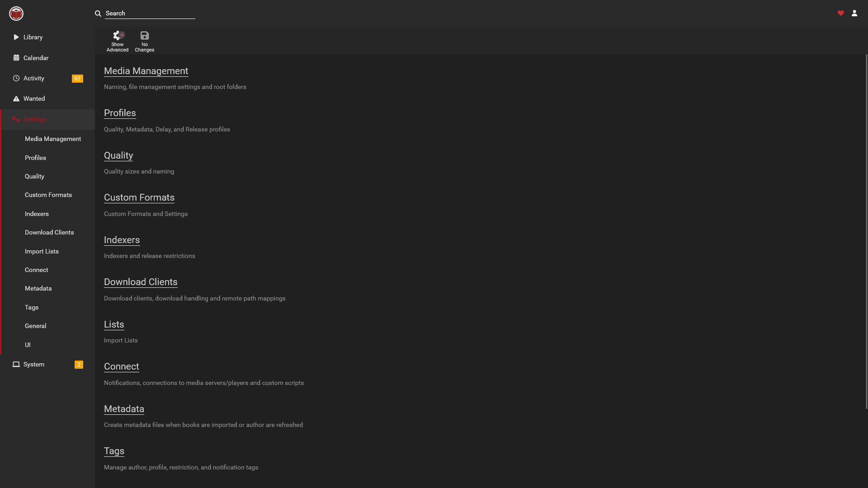Viewport: 868px width, 488px height.
Task: Select Indexers sidebar sub-item
Action: point(37,214)
